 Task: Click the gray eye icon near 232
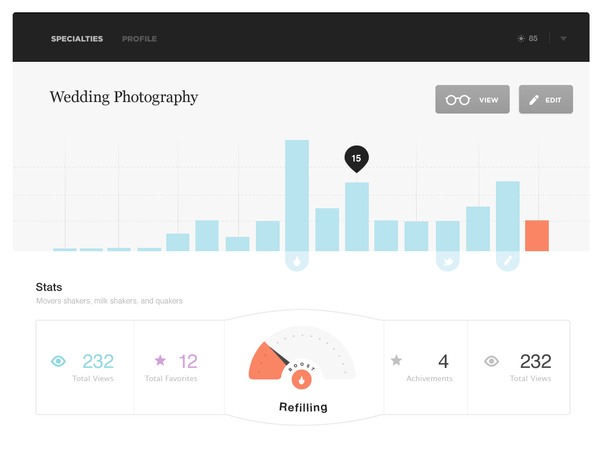click(491, 362)
